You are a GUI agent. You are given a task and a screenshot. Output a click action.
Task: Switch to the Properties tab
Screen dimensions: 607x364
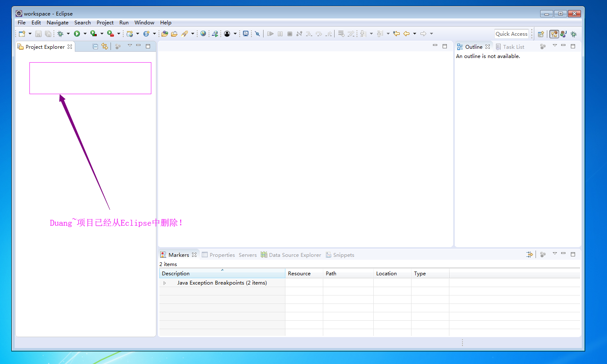point(218,255)
